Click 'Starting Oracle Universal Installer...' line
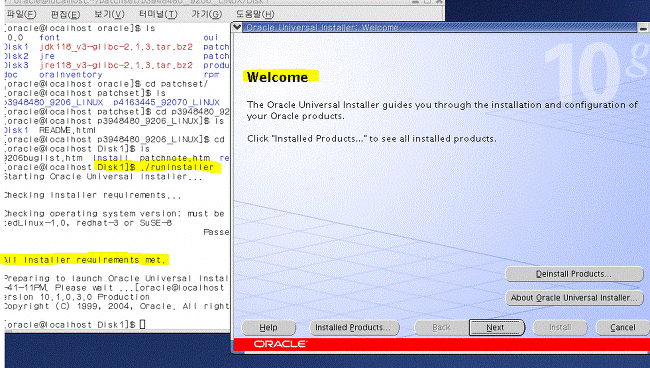The height and width of the screenshot is (368, 650). coord(103,177)
